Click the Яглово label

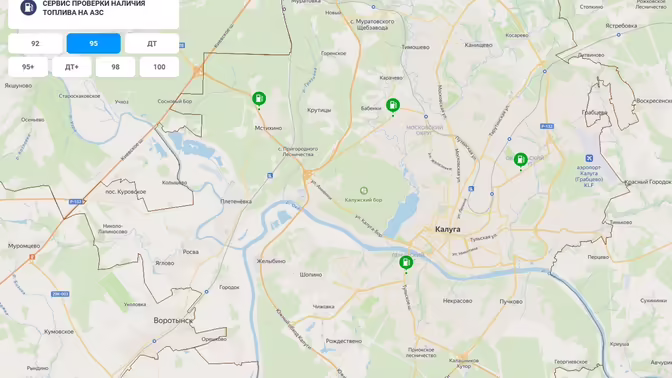coord(165,263)
